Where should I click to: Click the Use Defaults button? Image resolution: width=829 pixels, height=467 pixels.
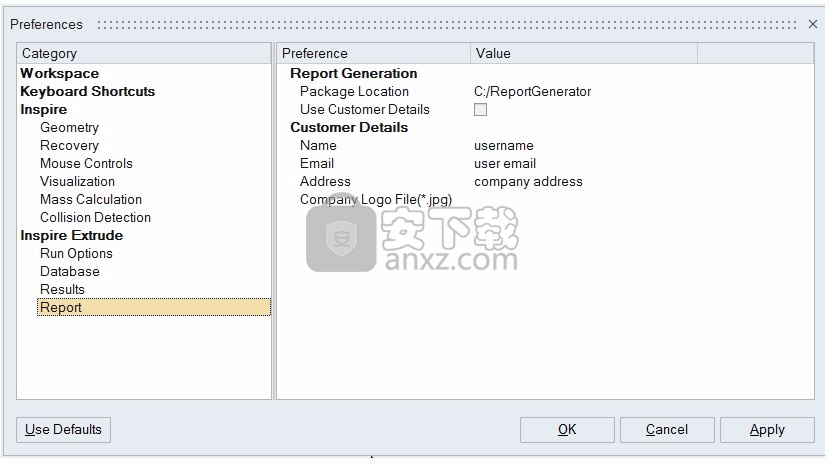point(64,430)
